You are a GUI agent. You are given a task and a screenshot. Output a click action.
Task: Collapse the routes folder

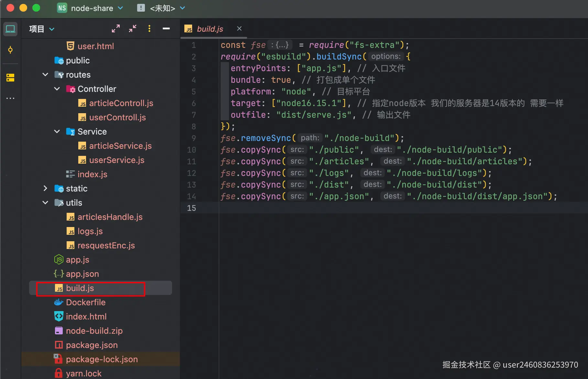tap(45, 75)
